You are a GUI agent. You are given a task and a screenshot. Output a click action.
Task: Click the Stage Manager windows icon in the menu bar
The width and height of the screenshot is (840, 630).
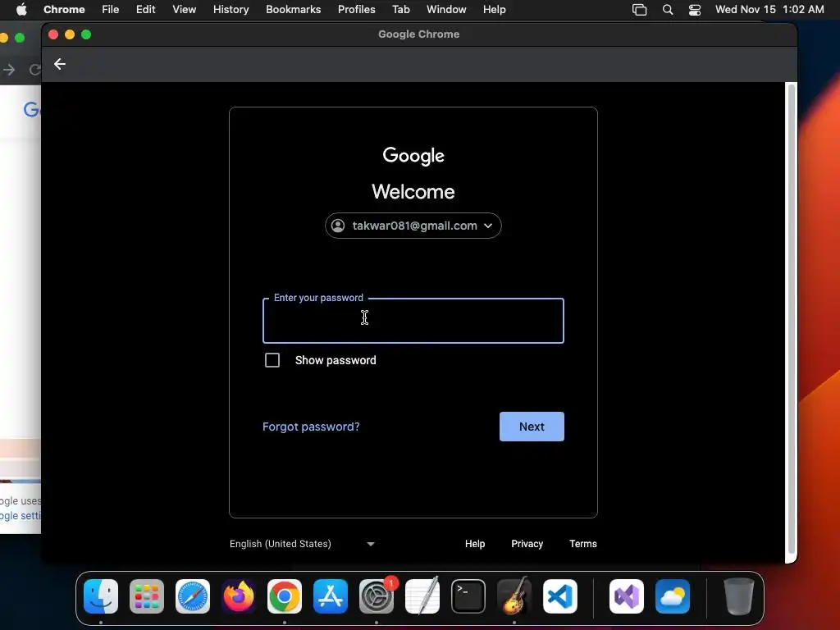639,10
